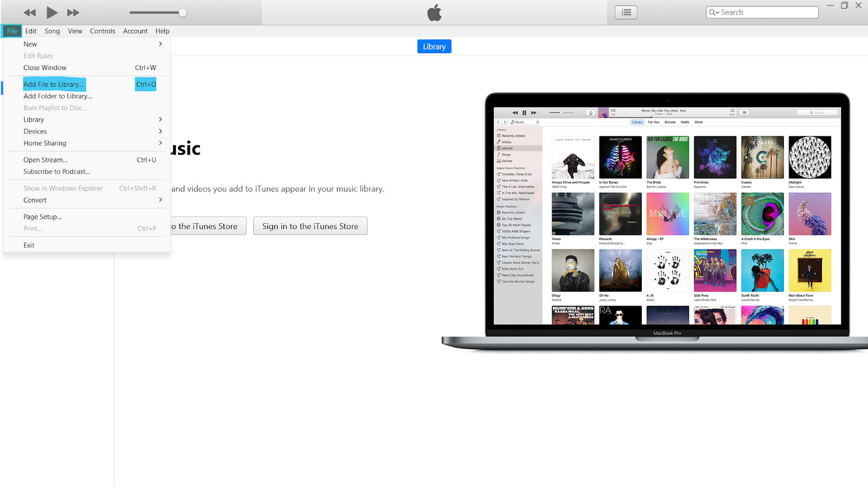The width and height of the screenshot is (868, 488).
Task: Click the Library tab button
Action: click(x=434, y=47)
